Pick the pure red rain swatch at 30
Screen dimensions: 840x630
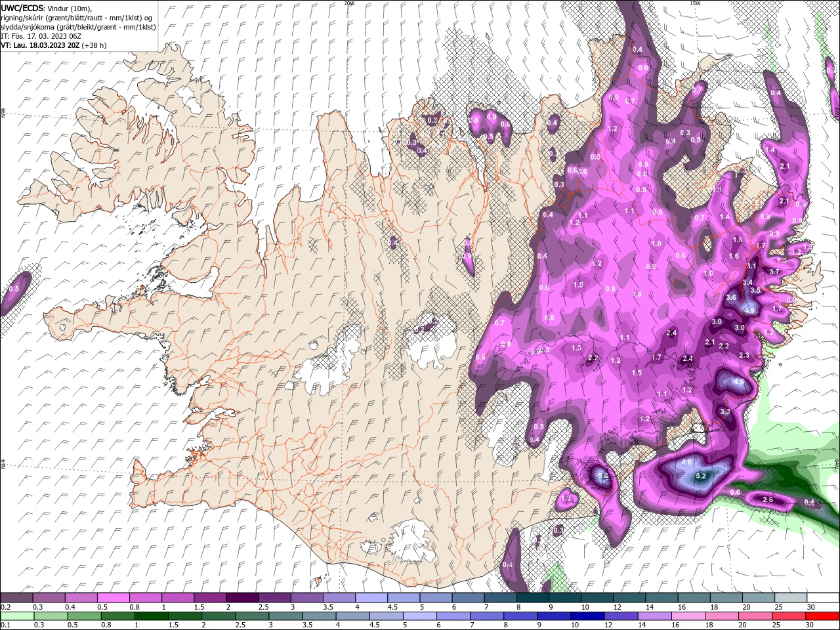click(x=822, y=616)
